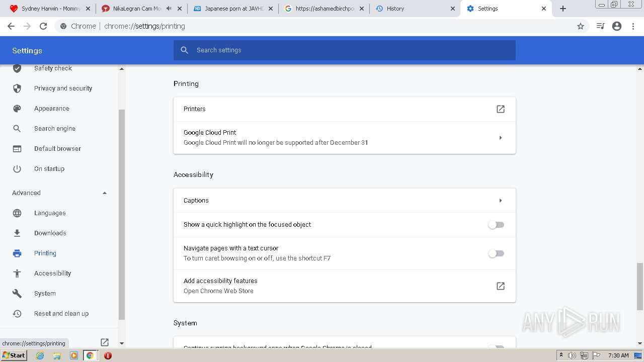Click the Accessibility figure icon in sidebar
This screenshot has height=362, width=644.
[17, 274]
